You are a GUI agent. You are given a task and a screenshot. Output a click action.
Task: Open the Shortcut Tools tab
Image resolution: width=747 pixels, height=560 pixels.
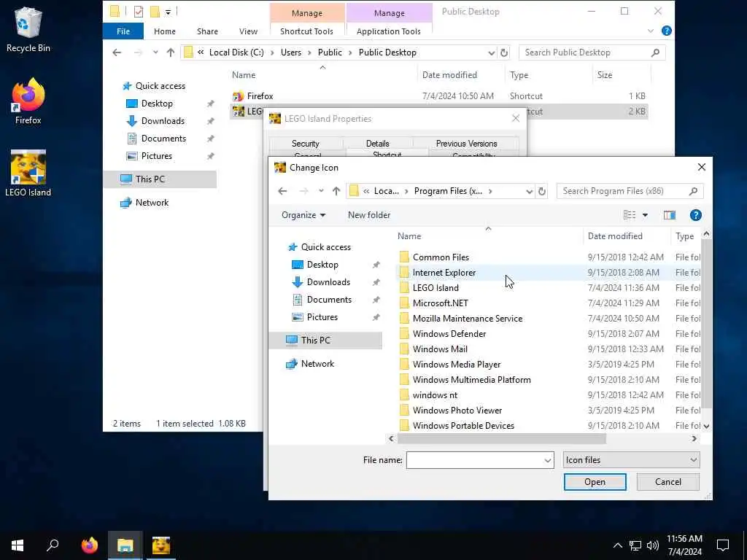pyautogui.click(x=306, y=31)
